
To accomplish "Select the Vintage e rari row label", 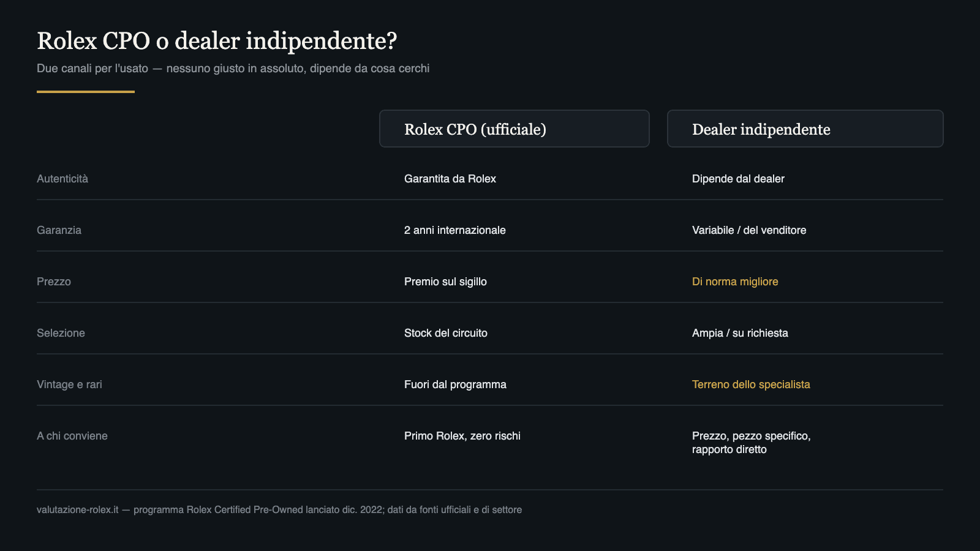I will (69, 384).
